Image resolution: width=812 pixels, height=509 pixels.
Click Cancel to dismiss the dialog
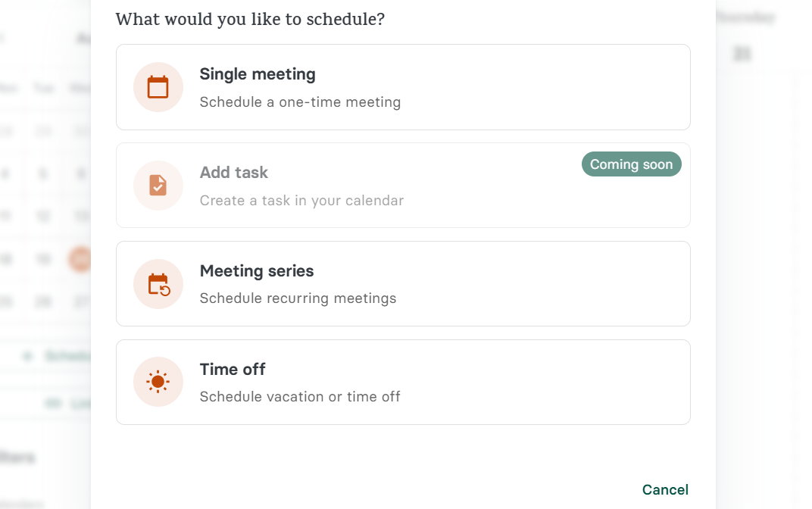coord(664,489)
